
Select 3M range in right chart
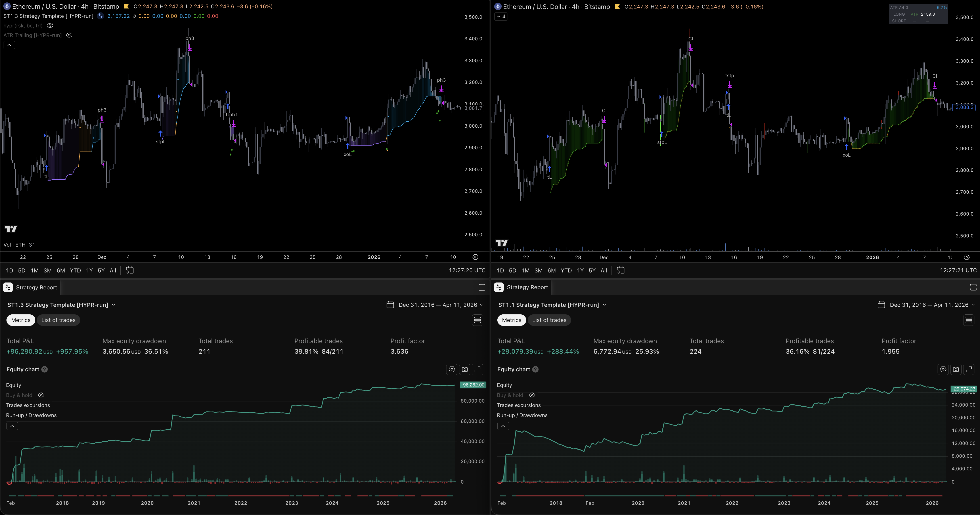(x=538, y=271)
